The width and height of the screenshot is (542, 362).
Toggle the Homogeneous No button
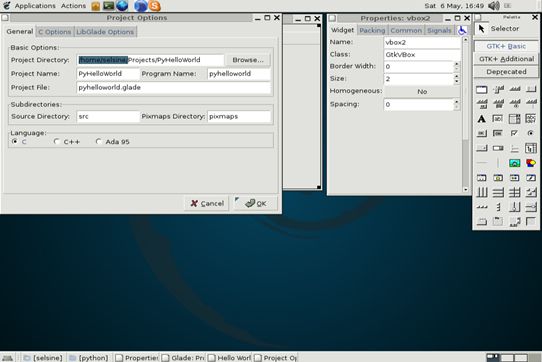point(422,92)
